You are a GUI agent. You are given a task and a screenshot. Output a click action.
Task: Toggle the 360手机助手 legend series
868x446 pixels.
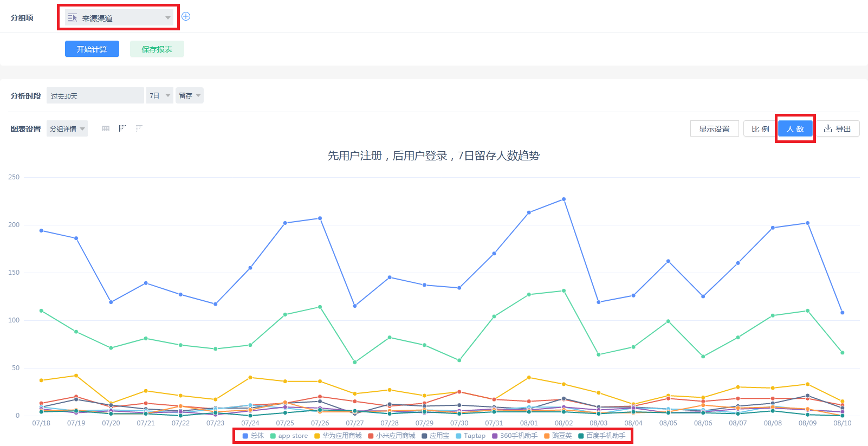(x=515, y=436)
